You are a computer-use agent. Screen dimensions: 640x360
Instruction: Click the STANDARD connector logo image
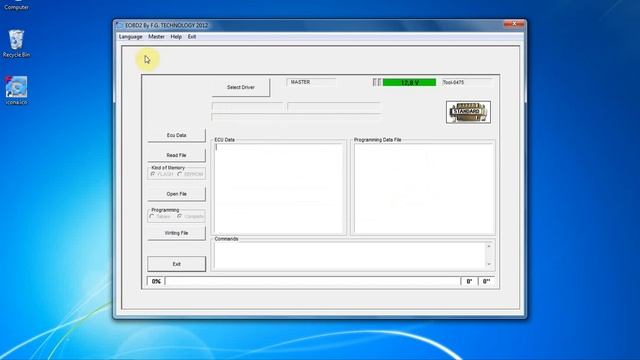pos(468,112)
